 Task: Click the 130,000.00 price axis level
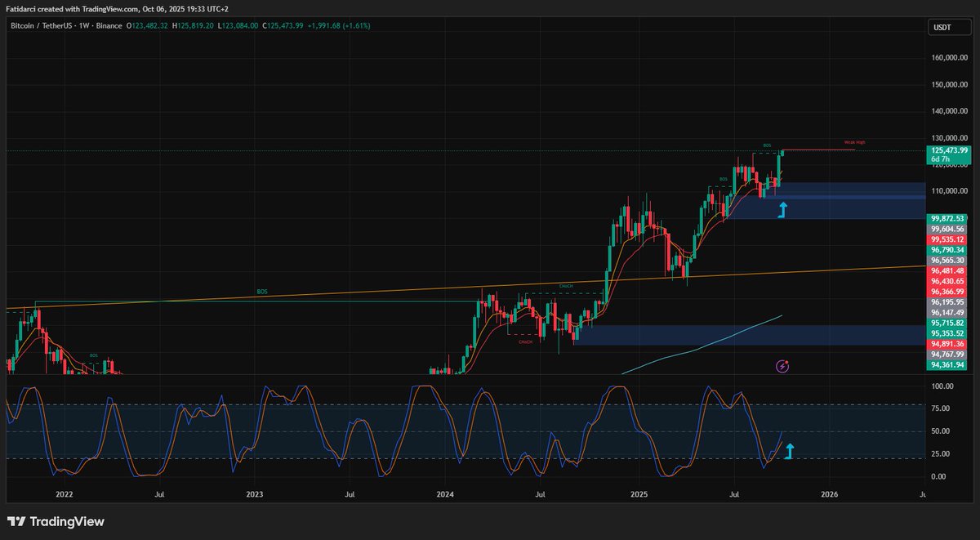948,138
